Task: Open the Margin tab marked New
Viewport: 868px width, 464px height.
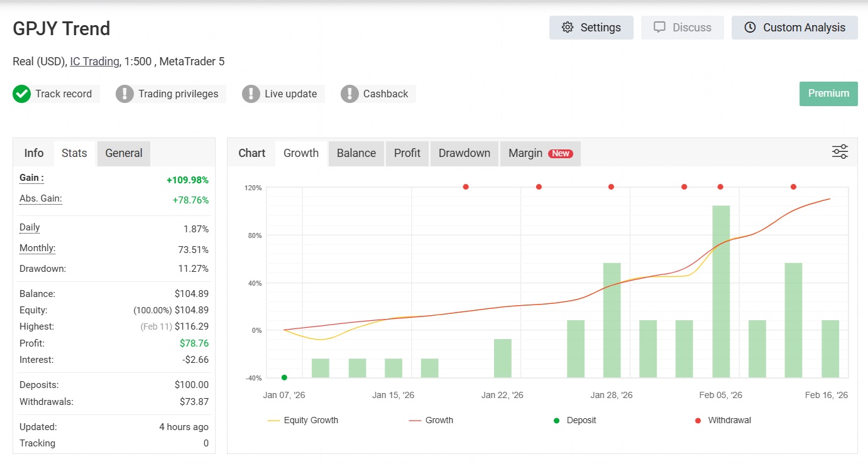Action: tap(540, 153)
